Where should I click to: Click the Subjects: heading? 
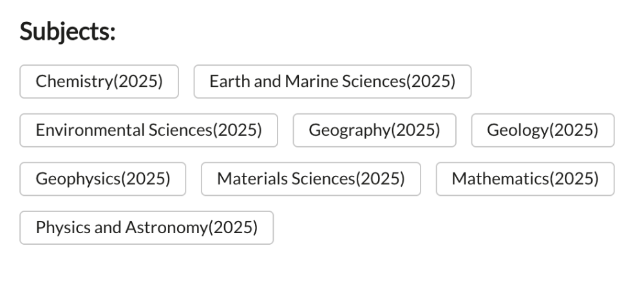click(68, 32)
